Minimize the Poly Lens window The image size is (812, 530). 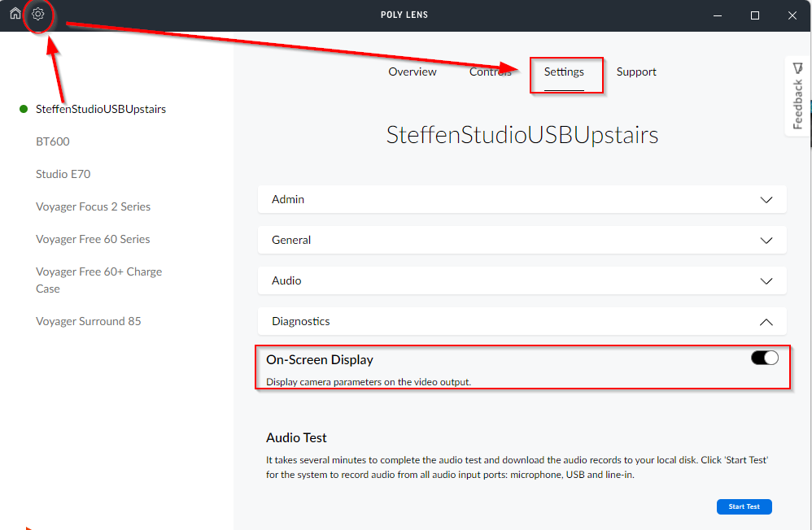pyautogui.click(x=718, y=15)
